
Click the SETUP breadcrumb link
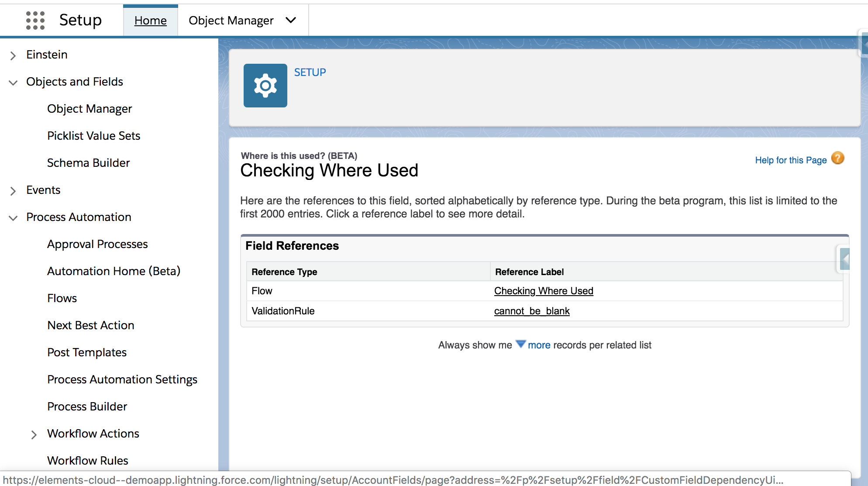point(310,72)
